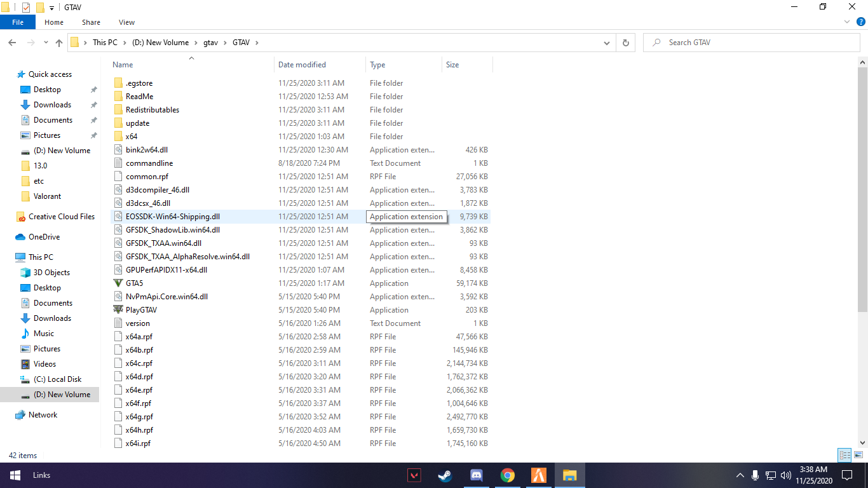Sort by Type column header

377,65
